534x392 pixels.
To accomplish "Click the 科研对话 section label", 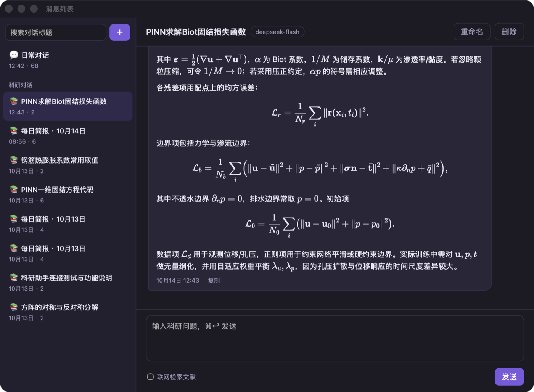I will tap(21, 85).
